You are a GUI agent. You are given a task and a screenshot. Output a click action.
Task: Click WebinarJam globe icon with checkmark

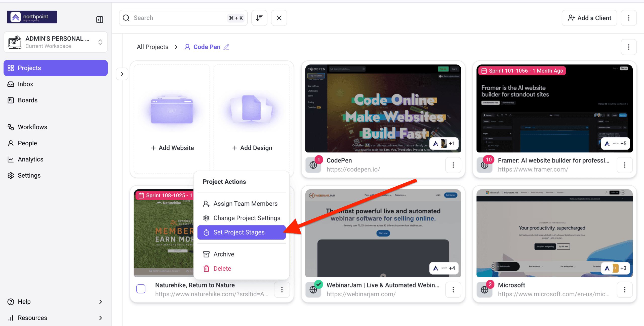(313, 290)
